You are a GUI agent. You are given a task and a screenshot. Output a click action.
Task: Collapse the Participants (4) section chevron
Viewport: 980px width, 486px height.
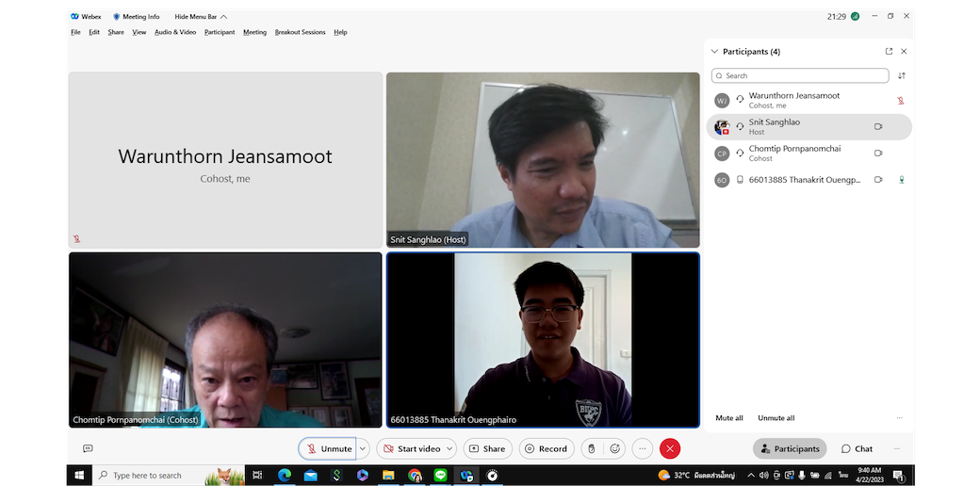click(x=714, y=52)
